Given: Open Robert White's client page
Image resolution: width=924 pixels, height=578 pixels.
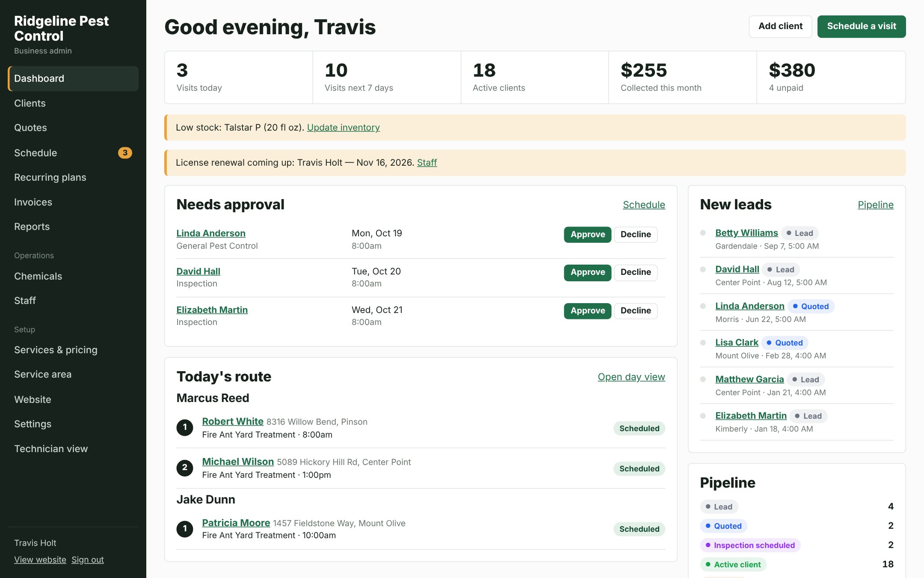Looking at the screenshot, I should point(233,421).
